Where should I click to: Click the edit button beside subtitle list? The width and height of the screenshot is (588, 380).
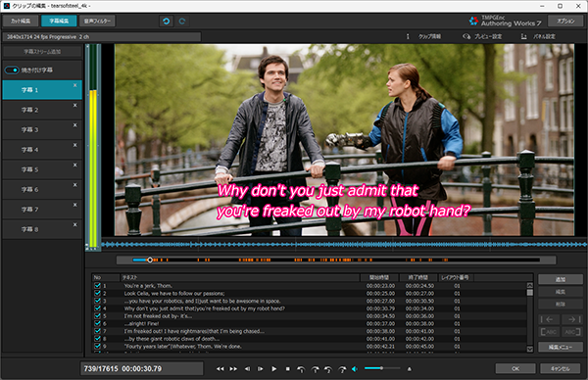pyautogui.click(x=561, y=292)
